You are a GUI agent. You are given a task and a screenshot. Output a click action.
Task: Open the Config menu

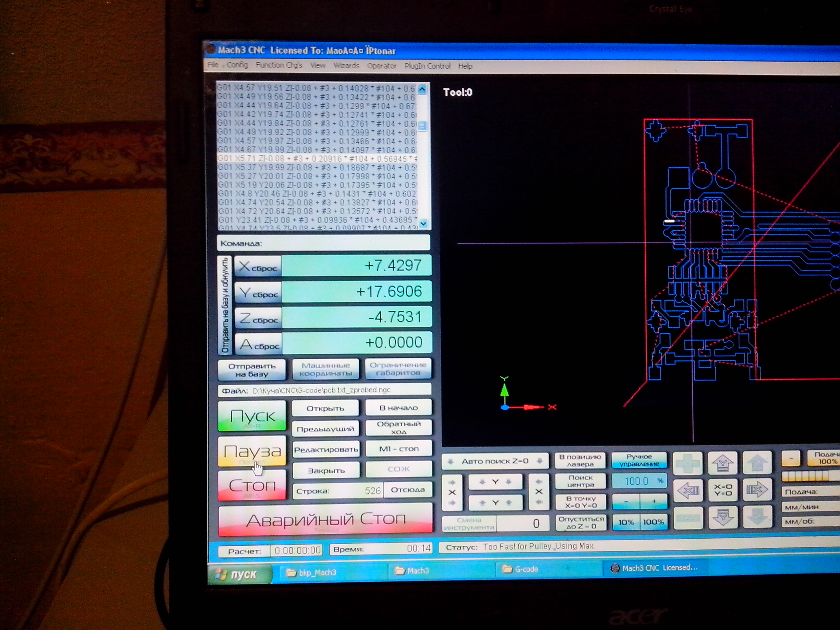237,65
